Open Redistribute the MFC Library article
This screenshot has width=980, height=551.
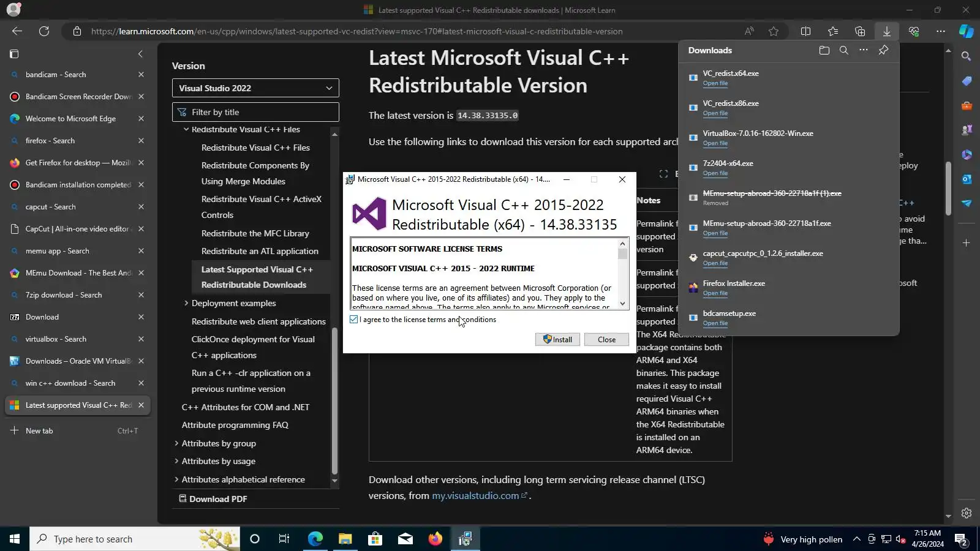tap(255, 233)
